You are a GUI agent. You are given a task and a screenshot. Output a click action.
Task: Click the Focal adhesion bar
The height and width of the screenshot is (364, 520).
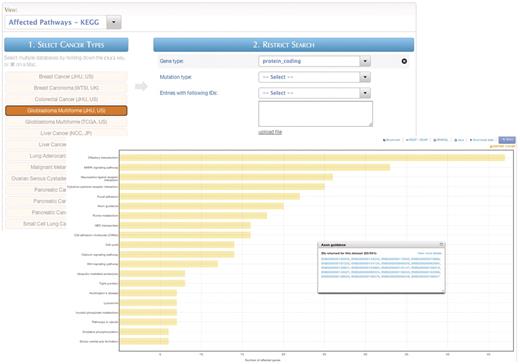coord(210,196)
